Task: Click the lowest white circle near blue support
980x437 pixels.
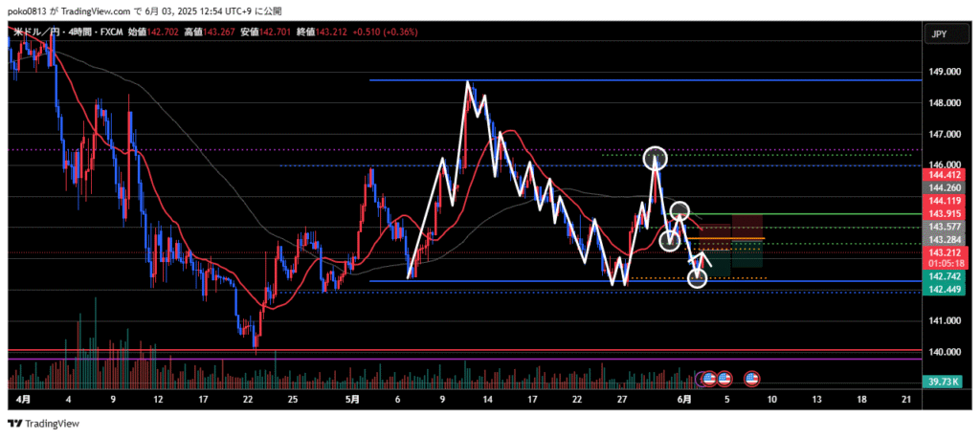Action: tap(698, 278)
